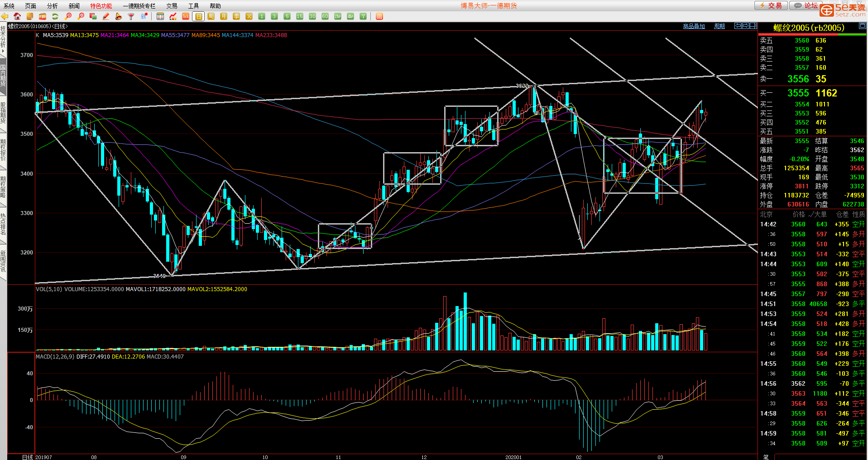Open the yellow notes icon in toolbar

point(30,16)
